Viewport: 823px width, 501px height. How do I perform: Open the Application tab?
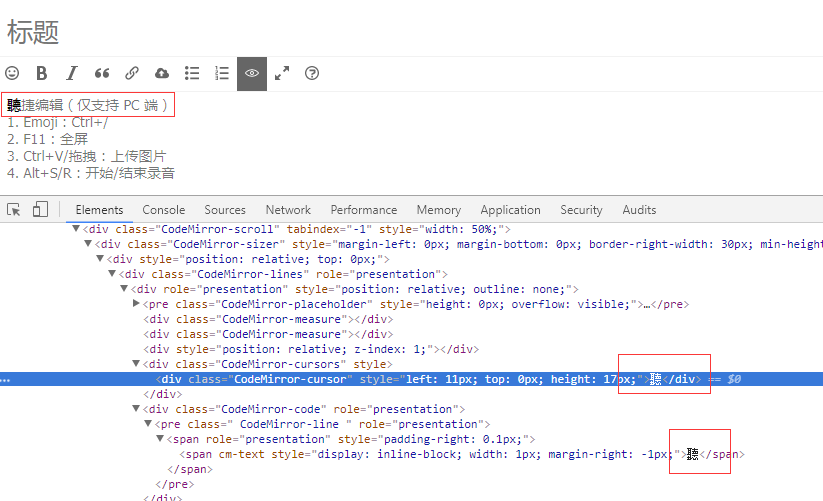[511, 210]
